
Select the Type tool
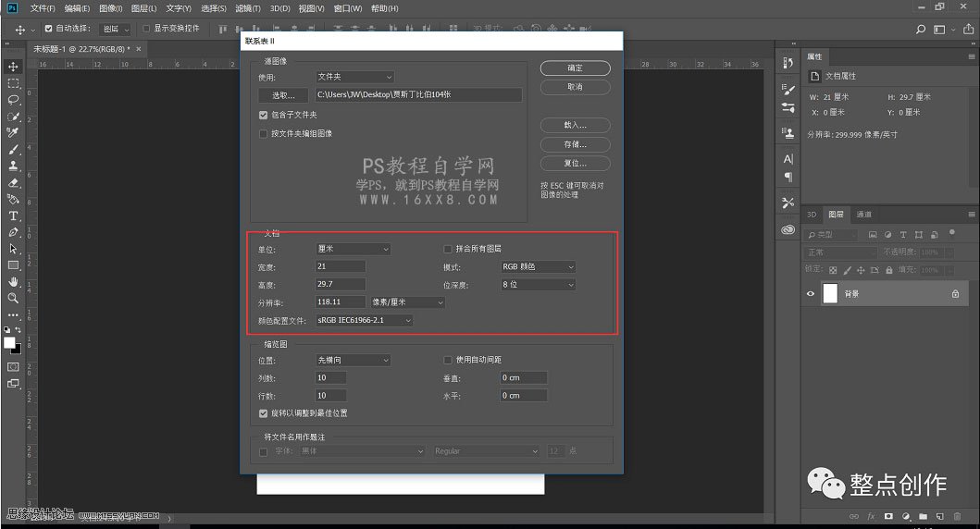(13, 215)
